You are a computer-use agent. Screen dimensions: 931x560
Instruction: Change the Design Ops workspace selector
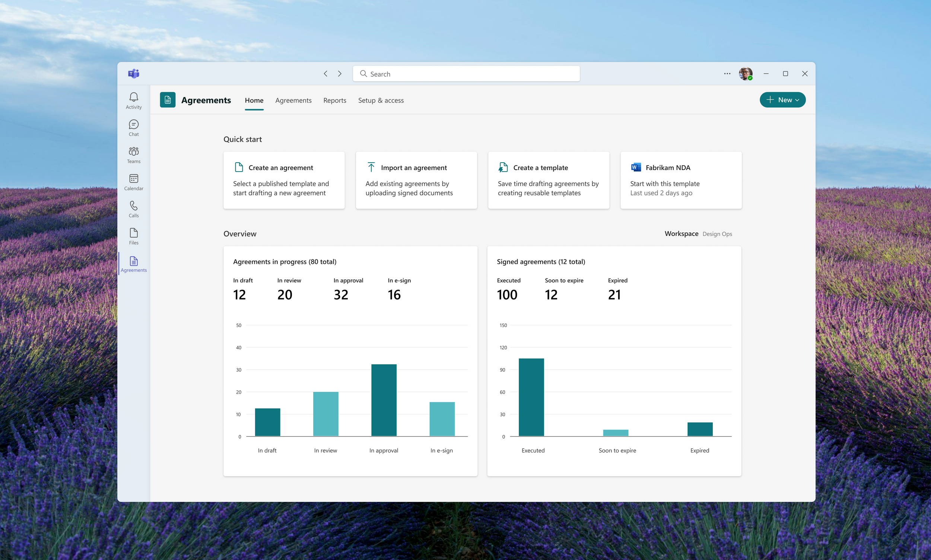(x=717, y=234)
